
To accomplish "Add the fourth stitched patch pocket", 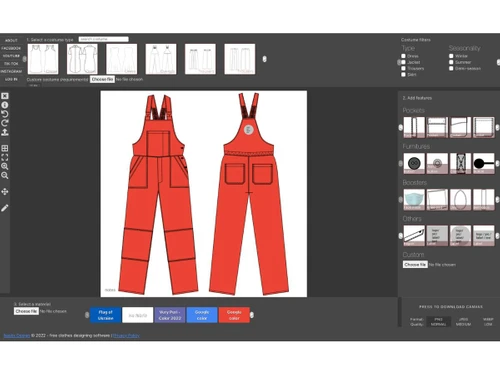I will tap(484, 127).
